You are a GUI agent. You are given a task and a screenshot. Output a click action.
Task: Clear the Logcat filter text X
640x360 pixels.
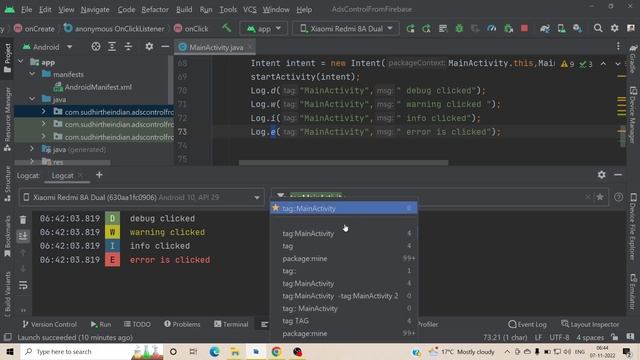tap(587, 197)
